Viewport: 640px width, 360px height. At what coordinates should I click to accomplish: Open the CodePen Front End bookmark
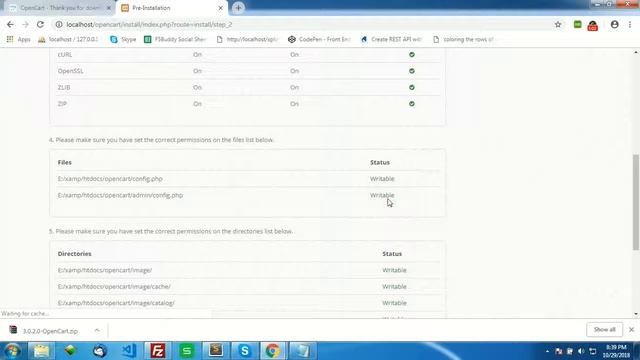pos(319,39)
